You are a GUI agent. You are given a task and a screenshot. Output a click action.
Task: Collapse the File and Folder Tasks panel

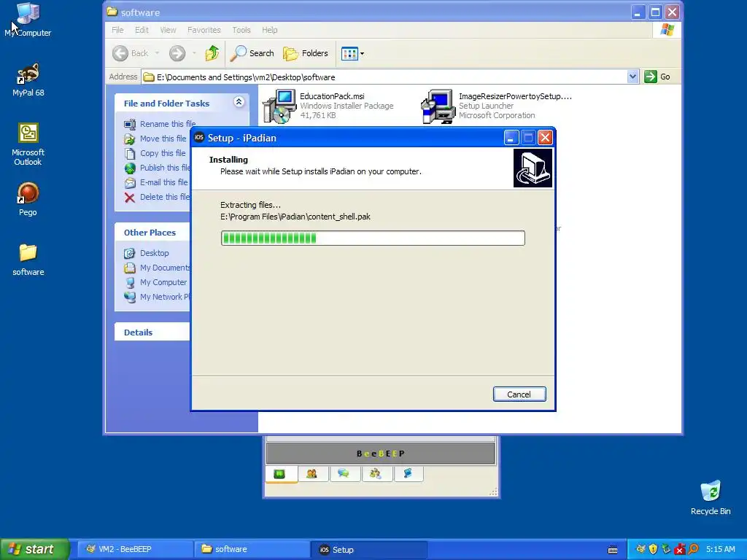pyautogui.click(x=239, y=102)
